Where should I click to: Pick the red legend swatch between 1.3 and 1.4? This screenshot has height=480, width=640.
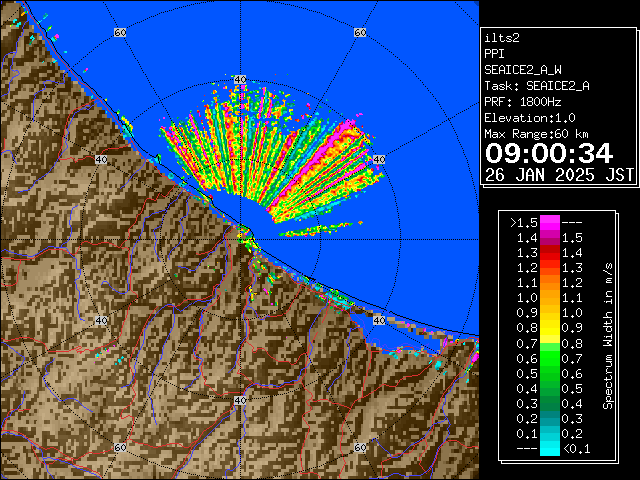(550, 253)
